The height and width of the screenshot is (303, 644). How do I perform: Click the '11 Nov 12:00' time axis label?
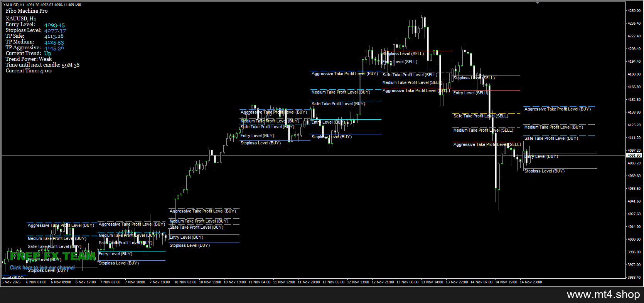coord(284,282)
